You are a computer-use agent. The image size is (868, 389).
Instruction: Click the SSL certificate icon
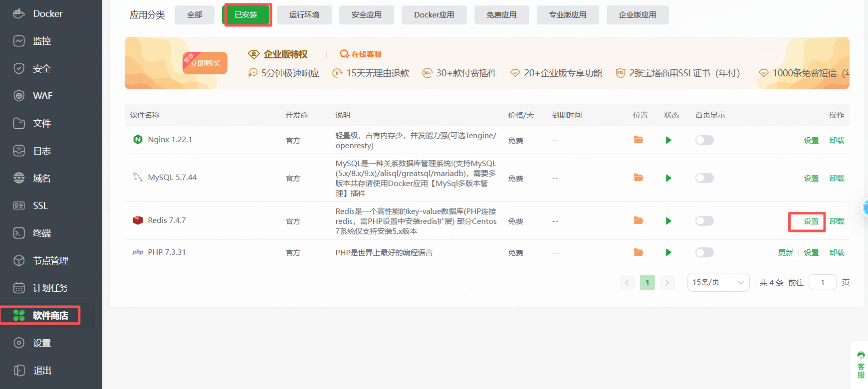(19, 205)
